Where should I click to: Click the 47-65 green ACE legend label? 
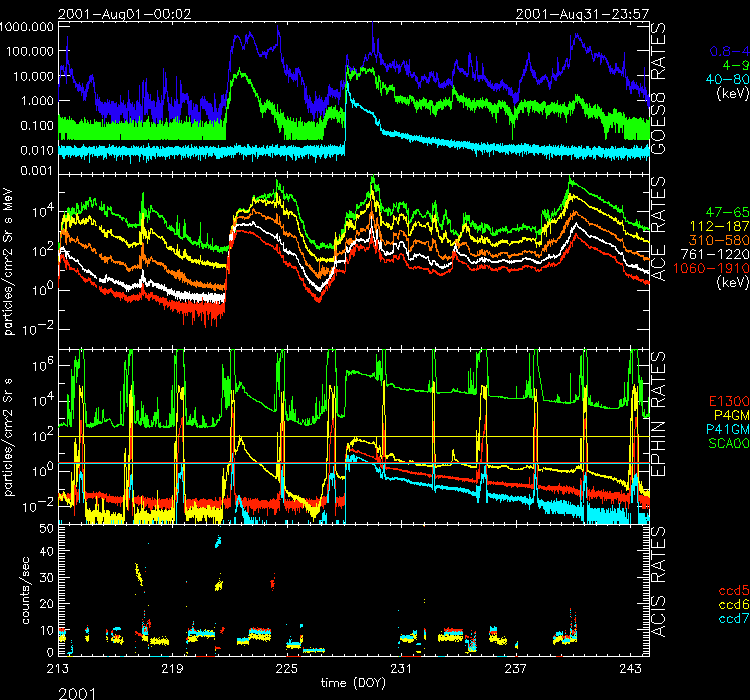tap(722, 215)
